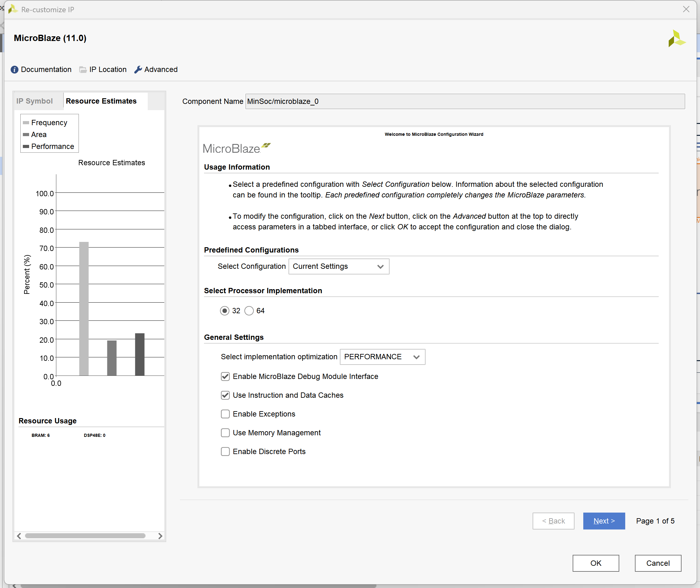Click the Frequency bar in the chart
700x588 pixels.
[84, 309]
